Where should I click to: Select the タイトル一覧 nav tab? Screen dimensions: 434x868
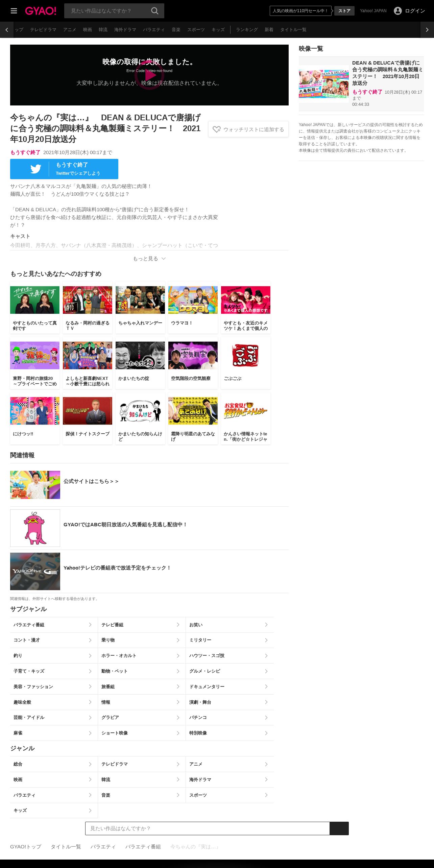click(x=293, y=30)
